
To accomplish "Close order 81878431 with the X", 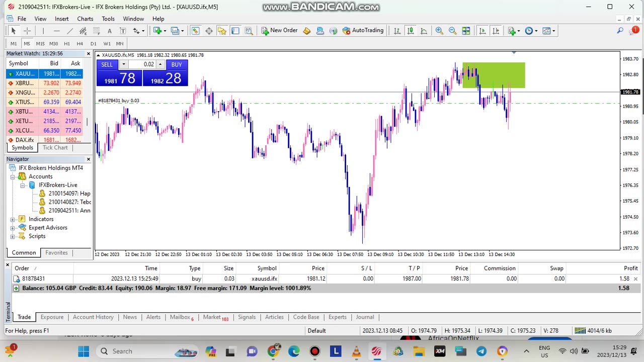I will coord(635,279).
